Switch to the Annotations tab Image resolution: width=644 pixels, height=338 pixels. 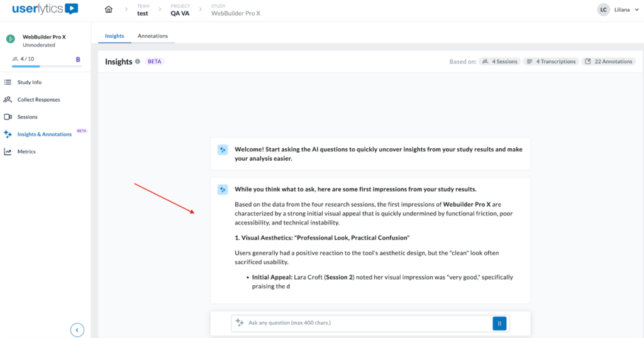(153, 36)
